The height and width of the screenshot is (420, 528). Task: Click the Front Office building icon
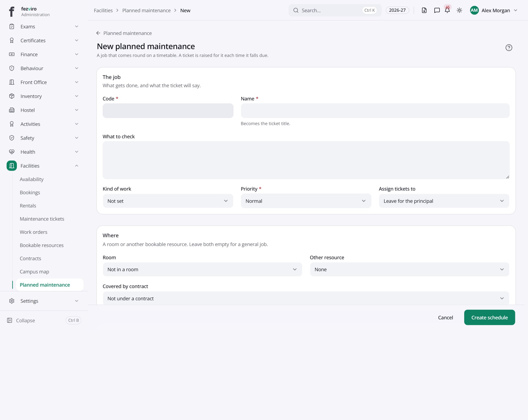12,82
